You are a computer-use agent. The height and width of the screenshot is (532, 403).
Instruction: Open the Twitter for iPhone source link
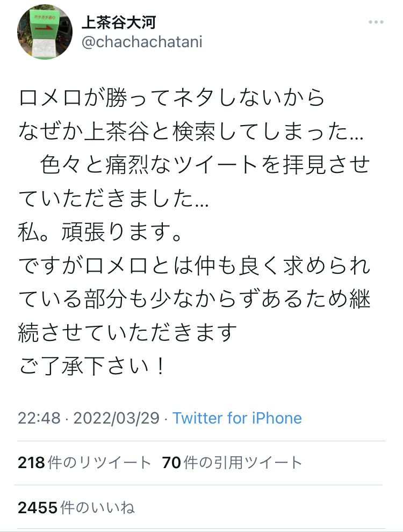point(237,418)
